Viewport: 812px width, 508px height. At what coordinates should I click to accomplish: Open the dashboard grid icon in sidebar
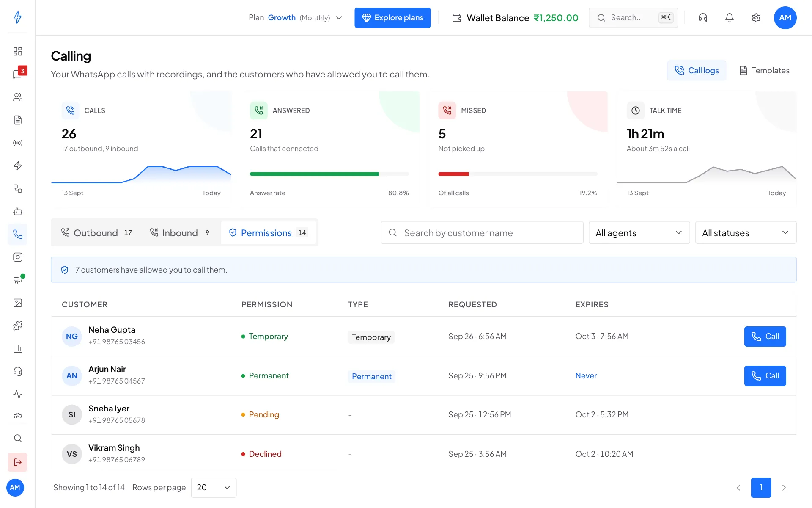17,51
